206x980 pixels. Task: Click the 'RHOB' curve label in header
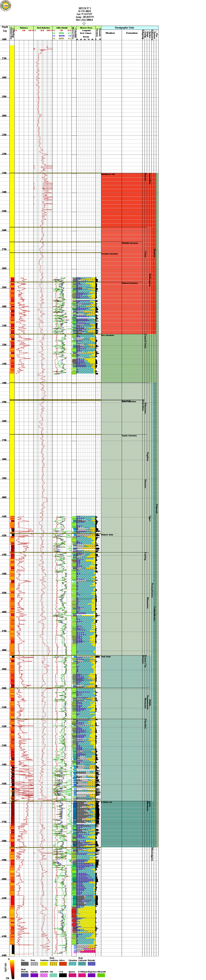(62, 36)
